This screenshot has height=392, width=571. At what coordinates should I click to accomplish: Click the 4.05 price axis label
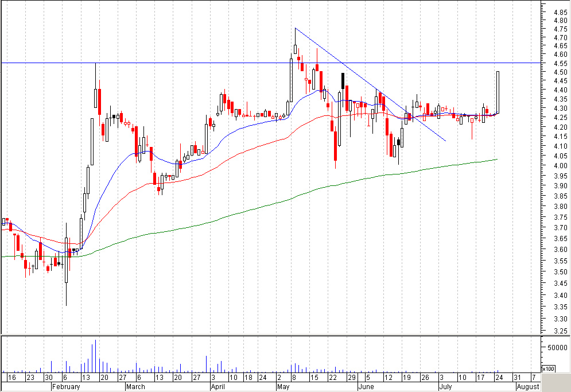coord(560,156)
